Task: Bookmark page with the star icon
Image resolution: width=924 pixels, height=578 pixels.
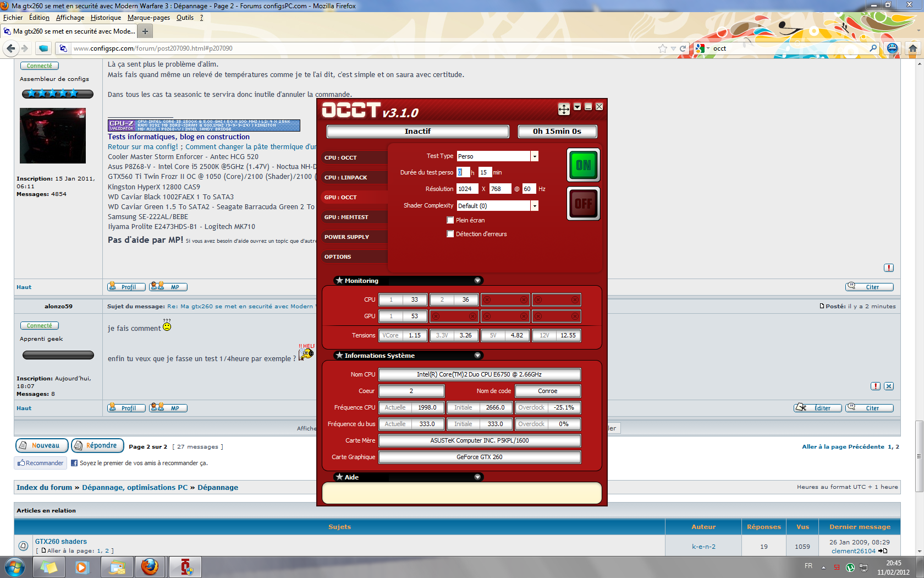Action: point(663,48)
